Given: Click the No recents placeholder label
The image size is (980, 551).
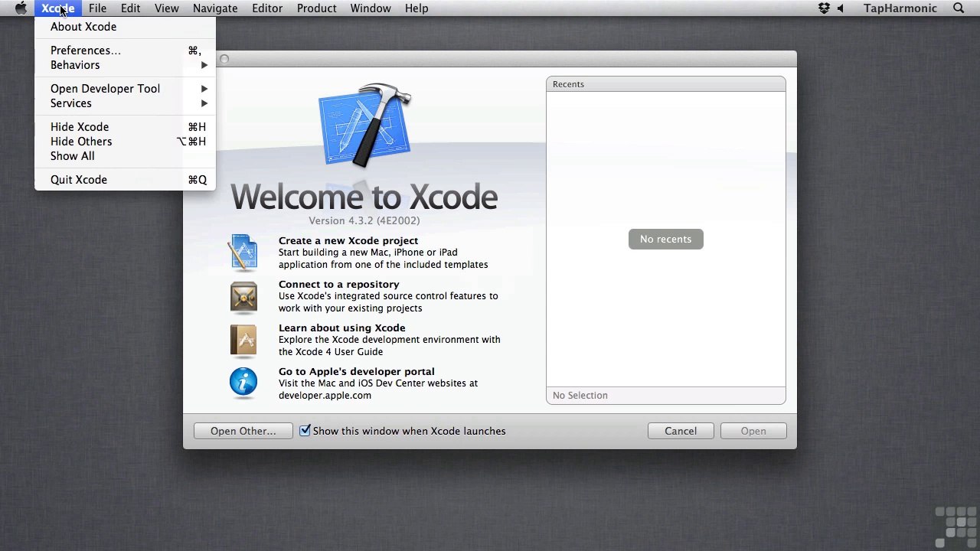Looking at the screenshot, I should 666,239.
